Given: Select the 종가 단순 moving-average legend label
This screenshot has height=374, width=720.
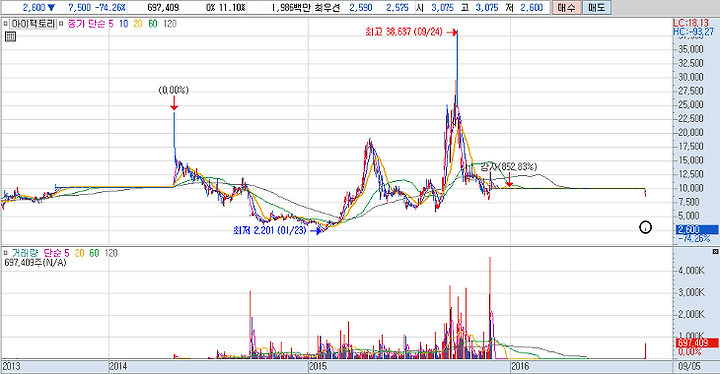Looking at the screenshot, I should (87, 23).
